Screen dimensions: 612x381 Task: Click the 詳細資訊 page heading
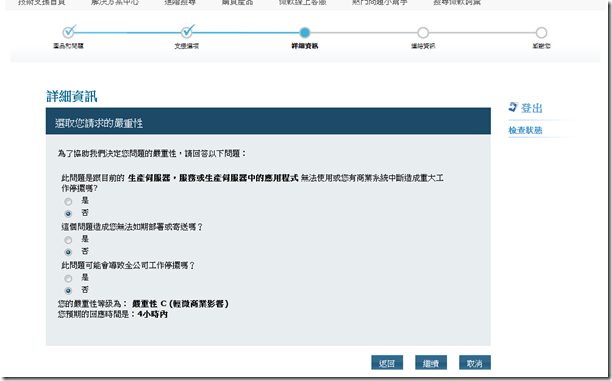[72, 96]
